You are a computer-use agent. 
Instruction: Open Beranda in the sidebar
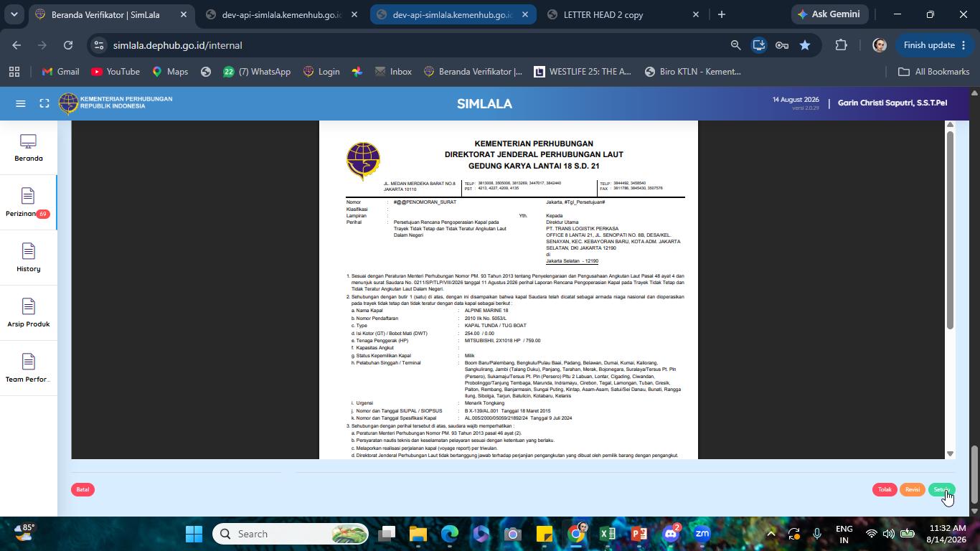tap(29, 148)
